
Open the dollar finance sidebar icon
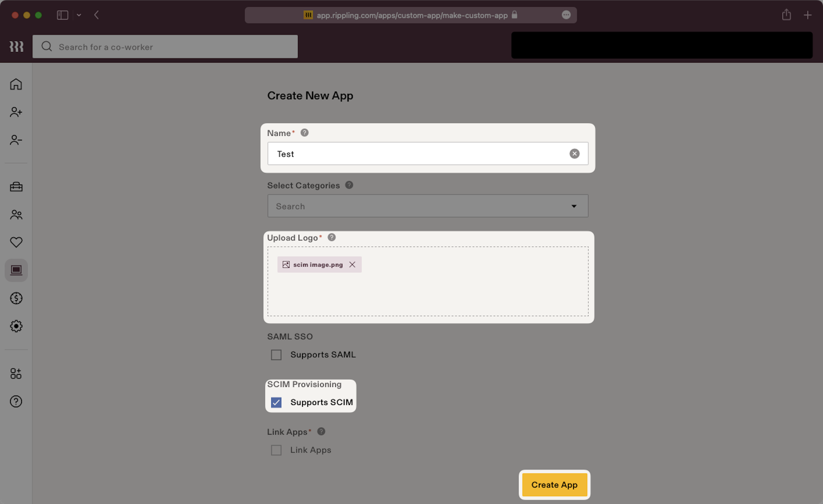(x=16, y=298)
